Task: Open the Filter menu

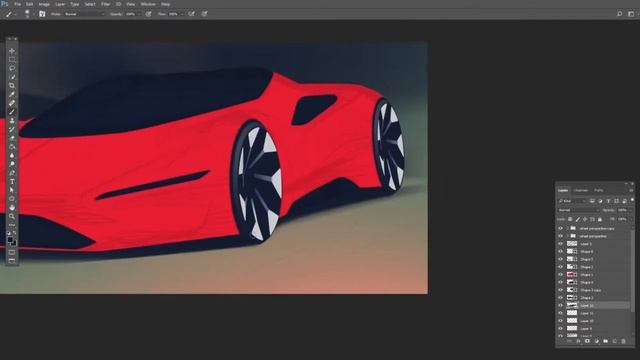Action: (x=105, y=4)
